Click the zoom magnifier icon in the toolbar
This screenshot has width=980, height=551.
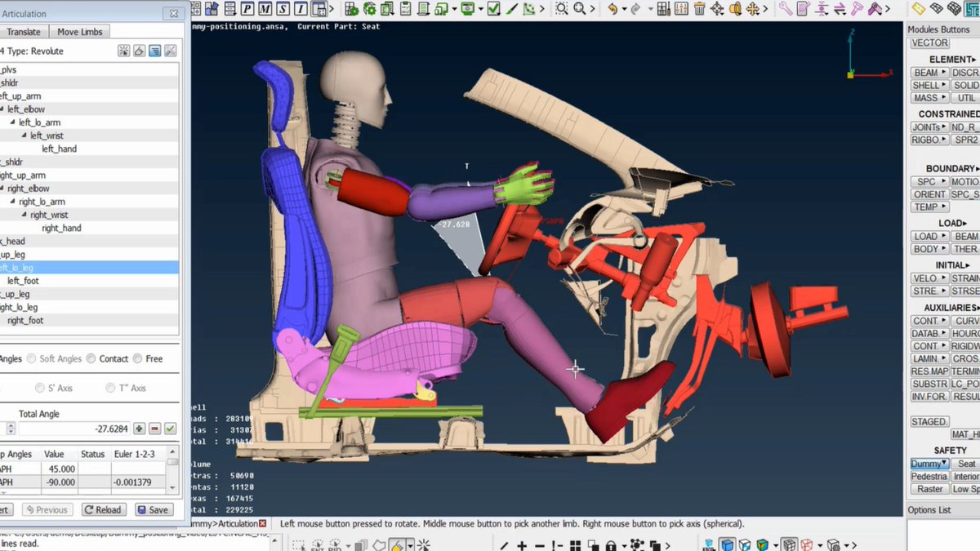pos(581,9)
